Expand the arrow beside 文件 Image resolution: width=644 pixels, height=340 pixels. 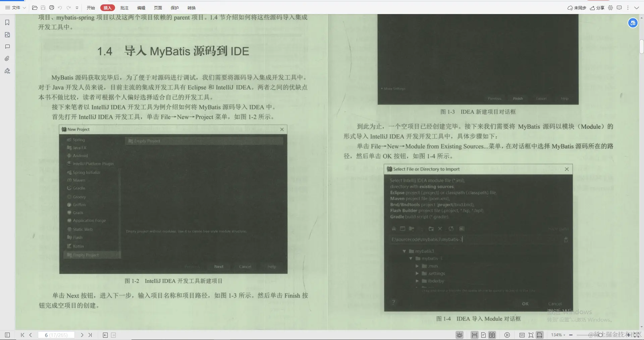24,8
